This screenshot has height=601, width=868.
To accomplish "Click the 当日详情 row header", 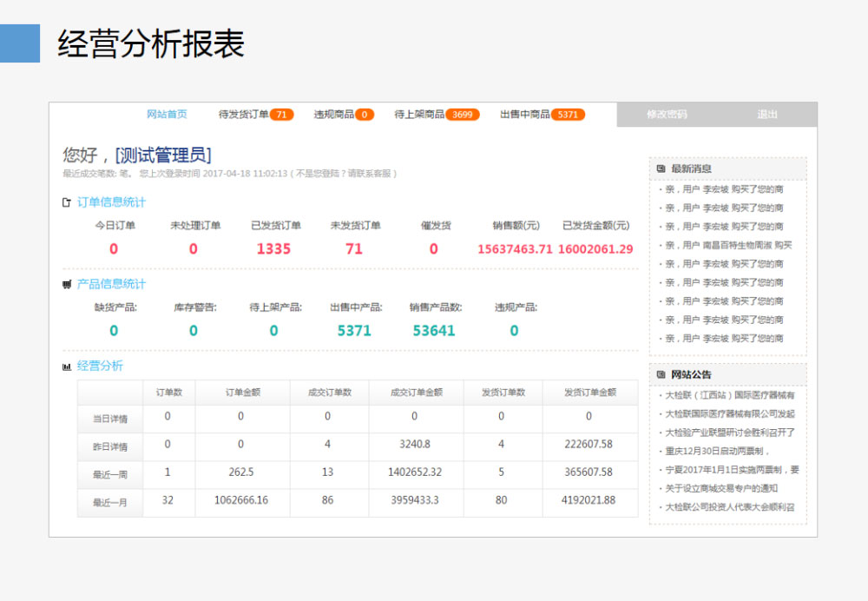I will tap(110, 419).
